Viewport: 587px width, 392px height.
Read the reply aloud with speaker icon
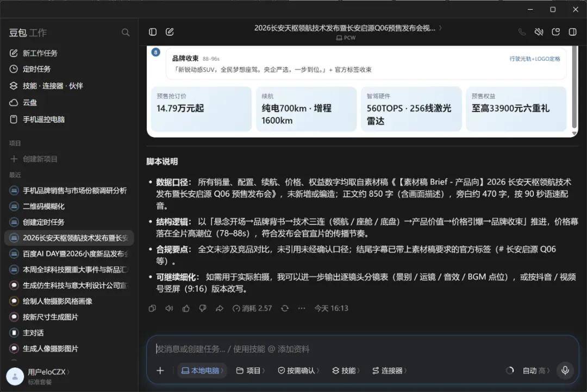pos(169,308)
